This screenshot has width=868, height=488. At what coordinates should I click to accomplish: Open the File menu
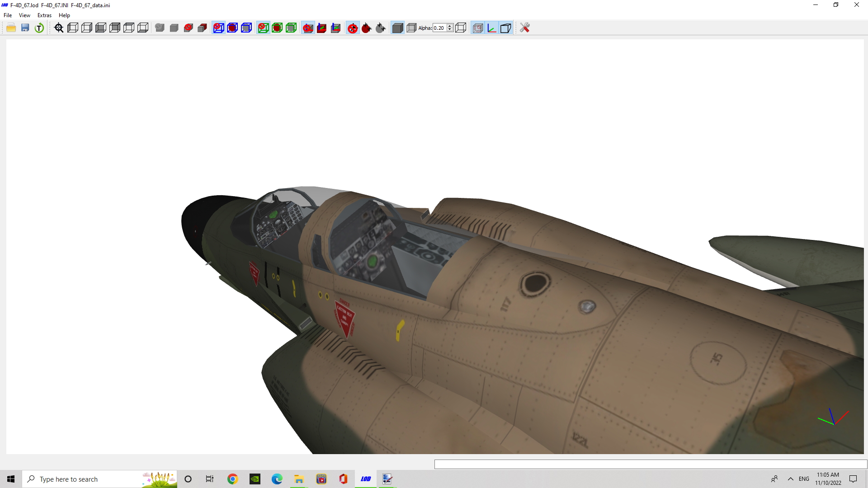(x=8, y=15)
